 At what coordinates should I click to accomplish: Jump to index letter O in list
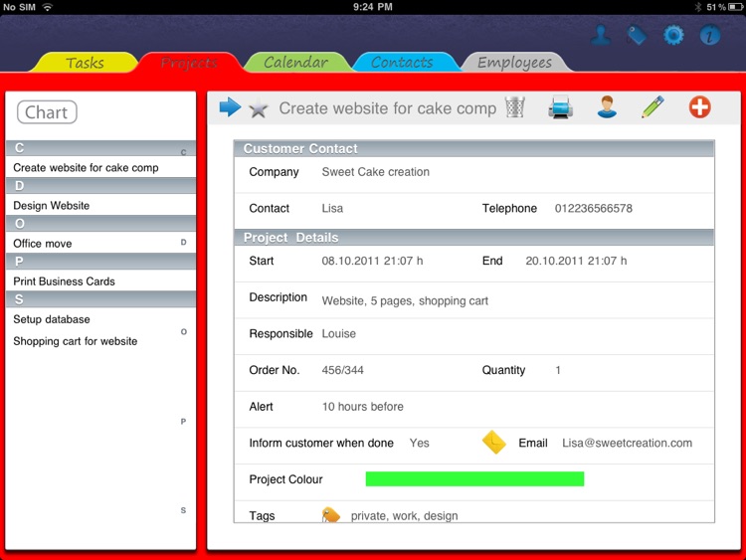tap(183, 331)
